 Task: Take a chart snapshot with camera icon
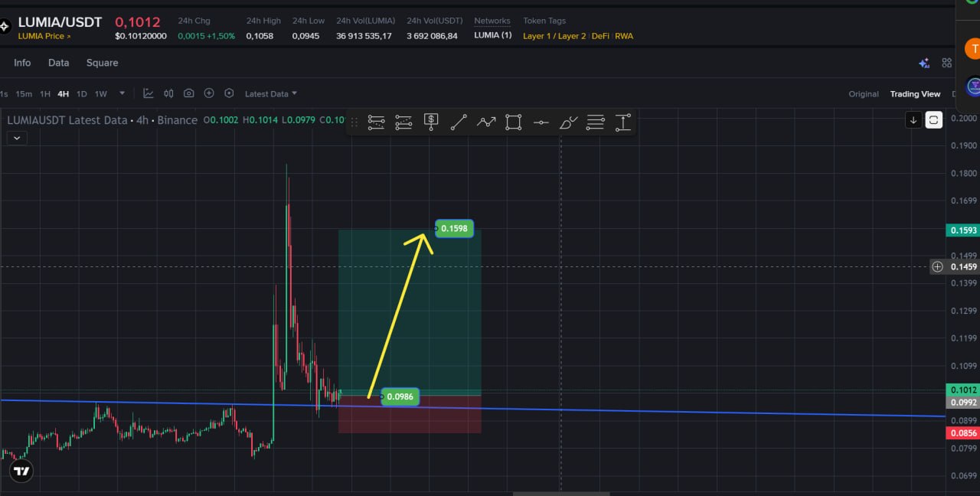(189, 93)
